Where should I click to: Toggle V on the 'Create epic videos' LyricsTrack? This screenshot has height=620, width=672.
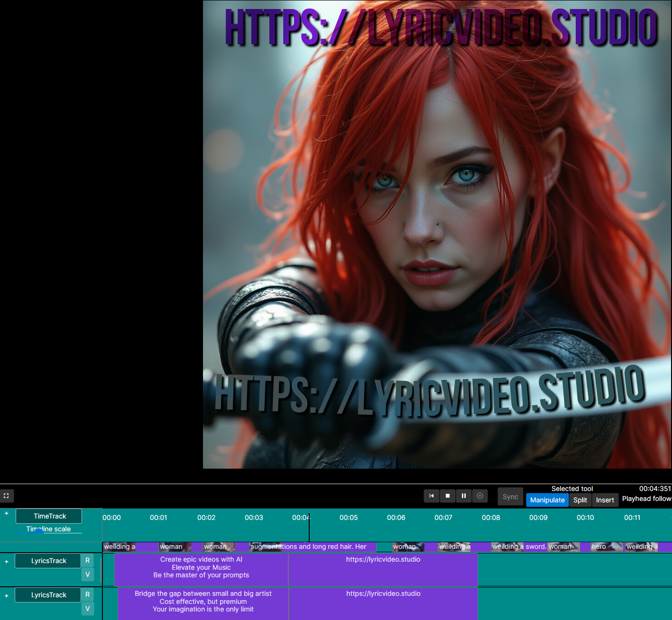[88, 574]
